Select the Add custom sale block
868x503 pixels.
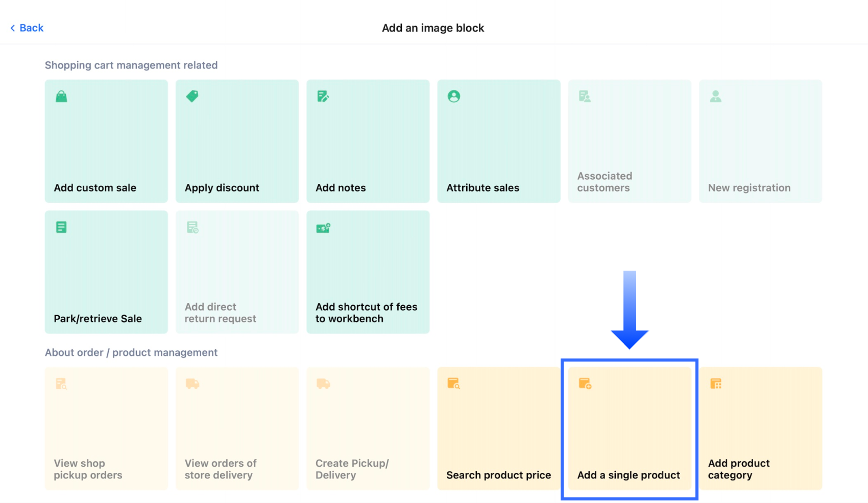pos(106,141)
